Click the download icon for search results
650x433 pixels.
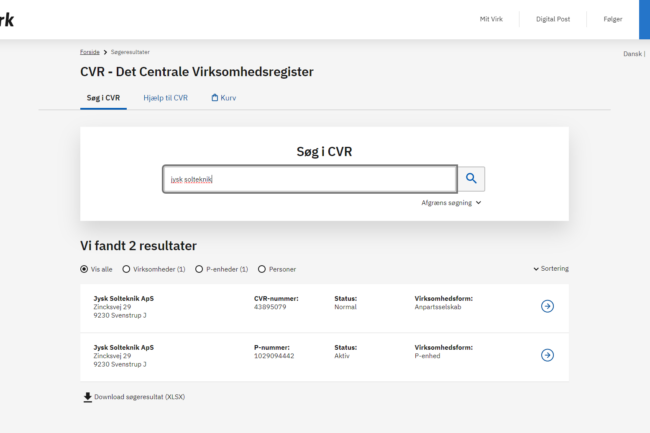[87, 397]
